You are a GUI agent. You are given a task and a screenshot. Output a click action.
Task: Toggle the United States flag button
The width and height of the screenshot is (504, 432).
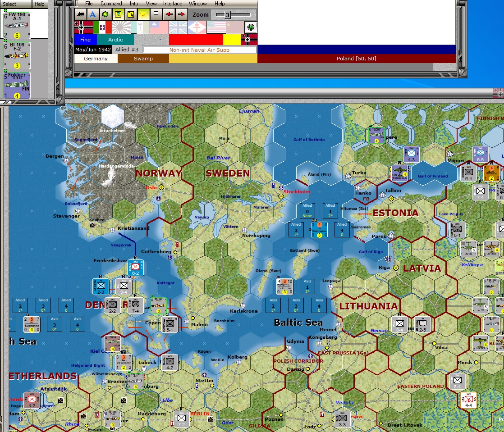click(x=216, y=27)
